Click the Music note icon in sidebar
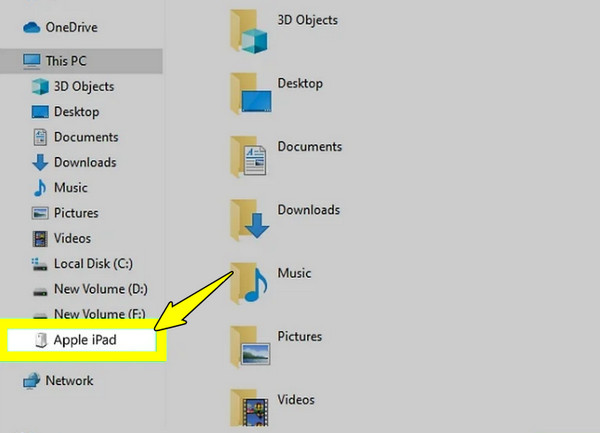 pyautogui.click(x=40, y=188)
